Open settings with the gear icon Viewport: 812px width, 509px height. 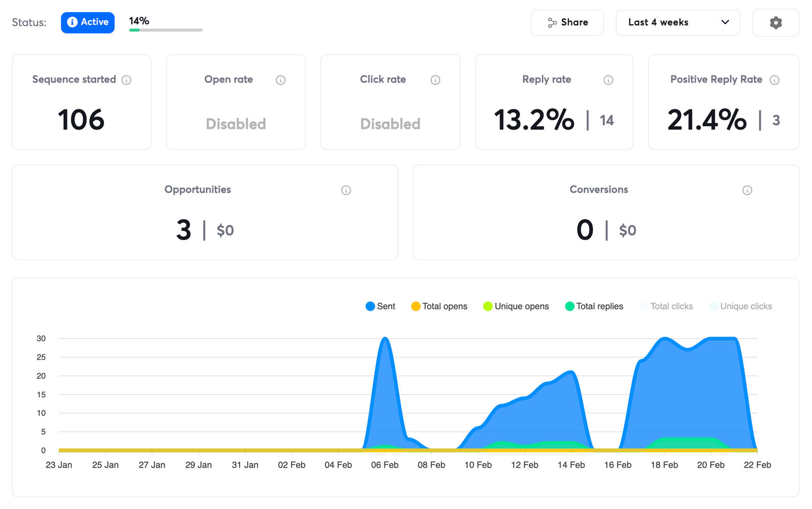tap(775, 23)
